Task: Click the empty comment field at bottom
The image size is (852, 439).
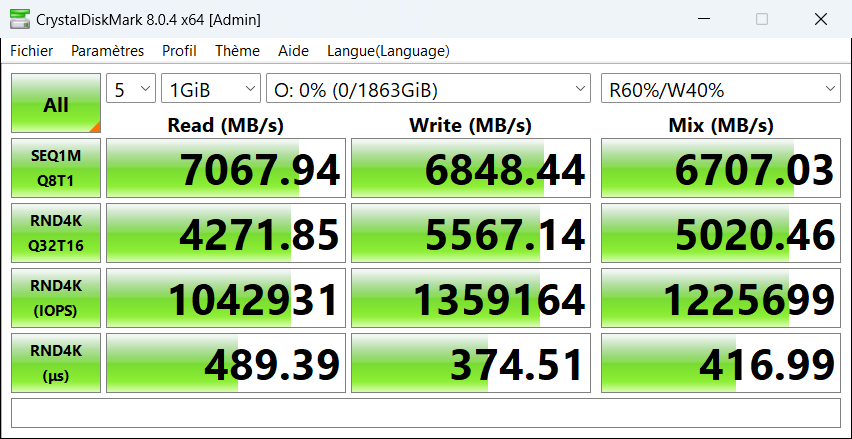Action: point(425,412)
